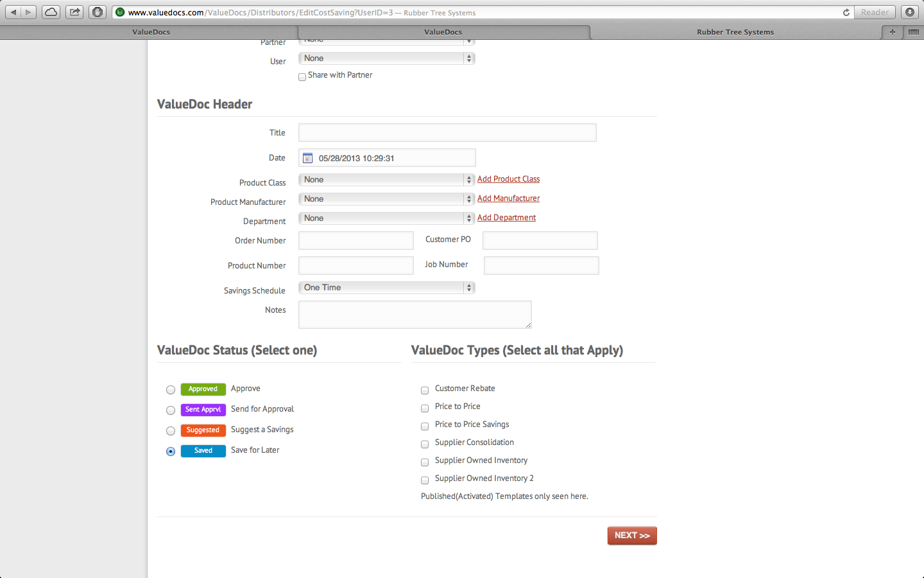Open the Downloads icon in the toolbar
Image resolution: width=924 pixels, height=578 pixels.
pyautogui.click(x=910, y=12)
